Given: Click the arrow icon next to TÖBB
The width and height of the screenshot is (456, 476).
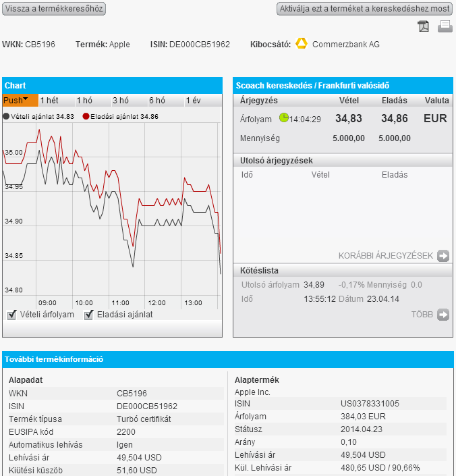Looking at the screenshot, I should click(x=443, y=315).
